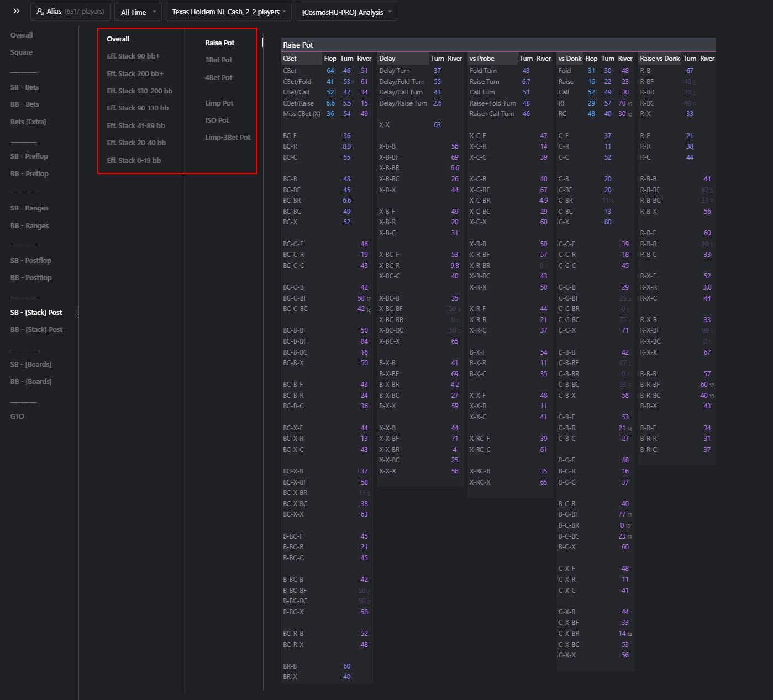The width and height of the screenshot is (773, 700).
Task: Switch to the 3Bet Pot tab
Action: click(219, 60)
